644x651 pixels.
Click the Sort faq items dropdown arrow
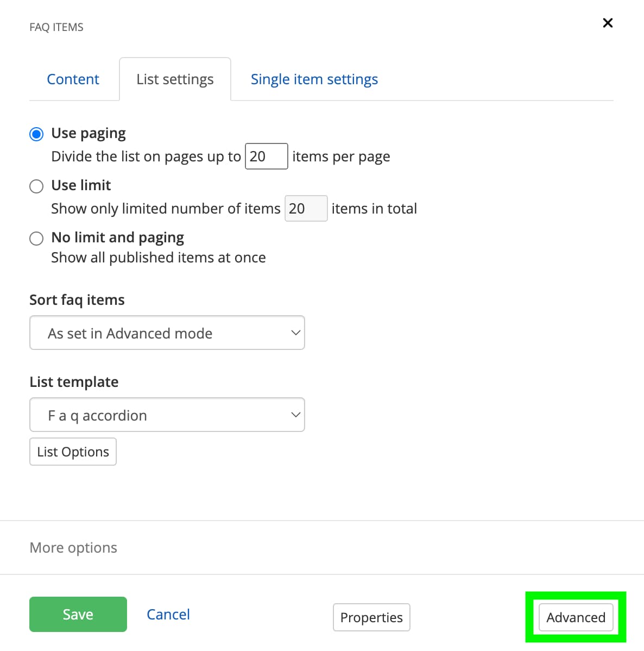[x=295, y=333]
